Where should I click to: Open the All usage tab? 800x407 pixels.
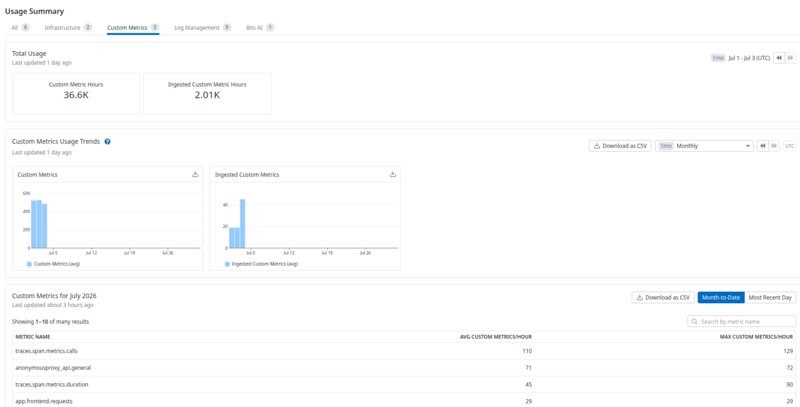[x=20, y=28]
